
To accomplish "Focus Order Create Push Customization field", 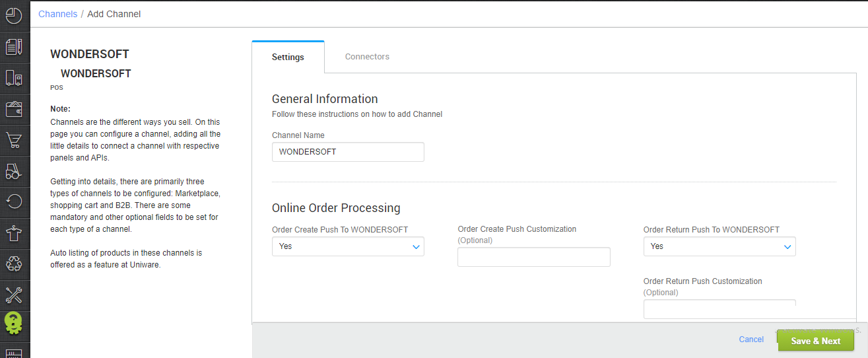I will pyautogui.click(x=534, y=257).
